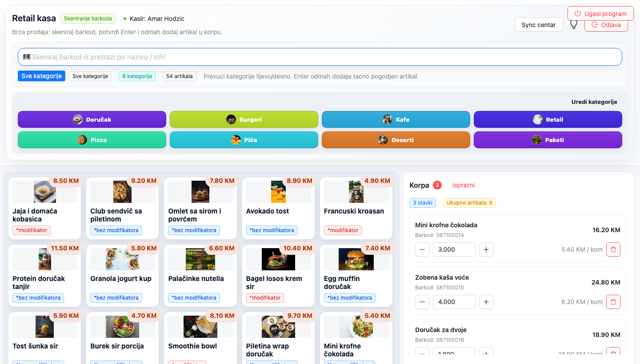
Task: Log out with the Odjava button
Action: (606, 25)
